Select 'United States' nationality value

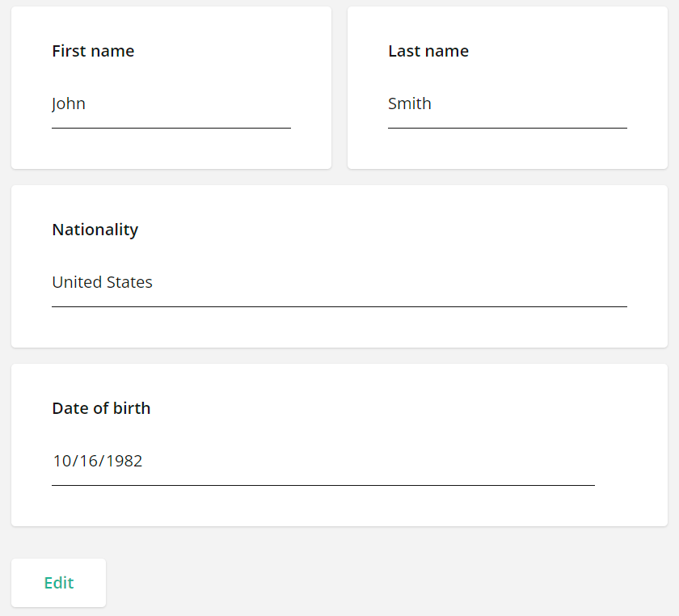pyautogui.click(x=102, y=282)
